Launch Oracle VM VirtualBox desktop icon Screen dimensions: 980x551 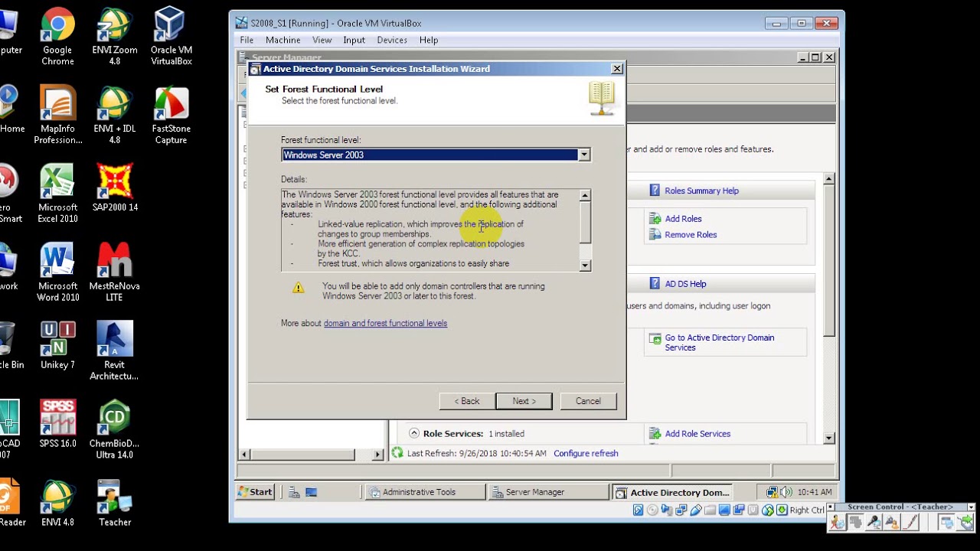[x=171, y=37]
